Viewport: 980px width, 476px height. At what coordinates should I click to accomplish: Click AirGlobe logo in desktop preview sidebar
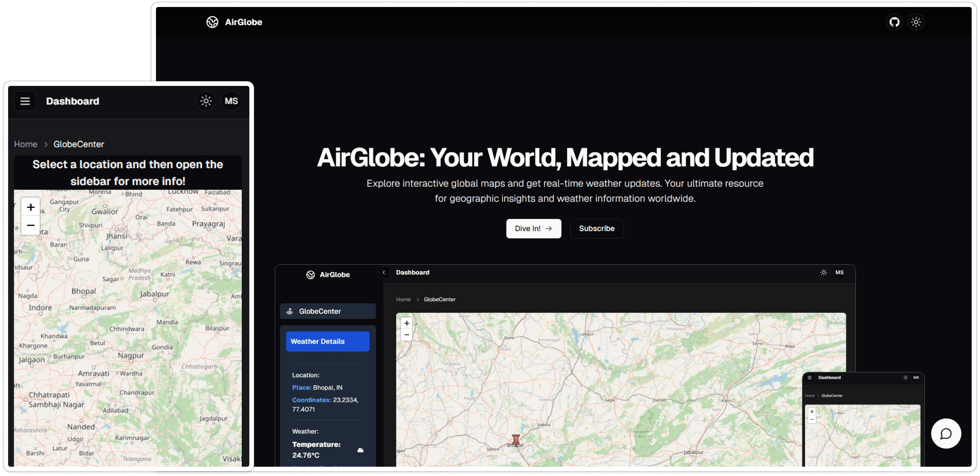pyautogui.click(x=328, y=275)
